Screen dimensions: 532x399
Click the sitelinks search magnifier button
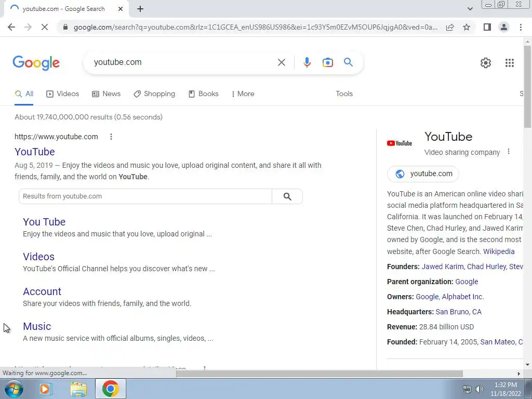click(x=287, y=196)
